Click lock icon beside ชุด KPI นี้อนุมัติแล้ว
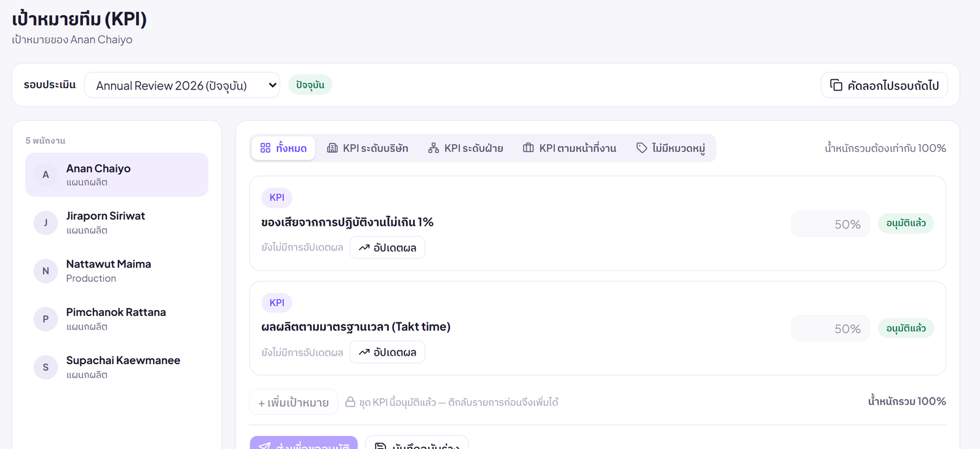980x449 pixels. (x=350, y=402)
